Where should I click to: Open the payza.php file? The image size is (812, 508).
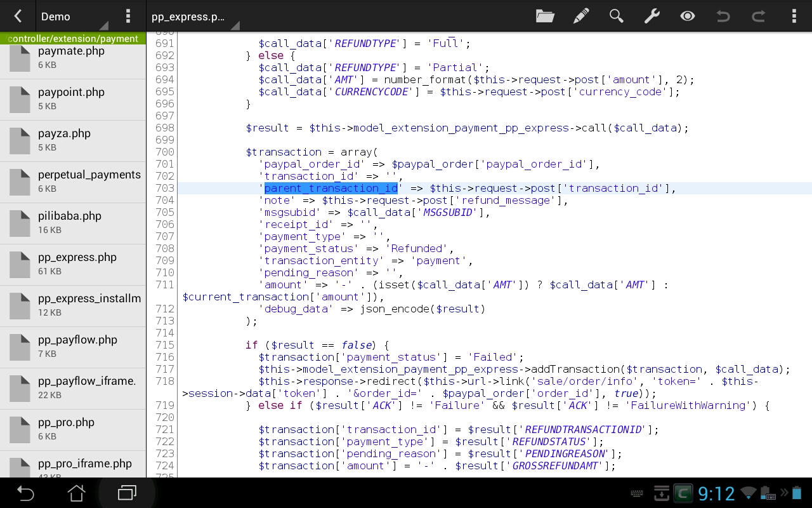pos(73,140)
